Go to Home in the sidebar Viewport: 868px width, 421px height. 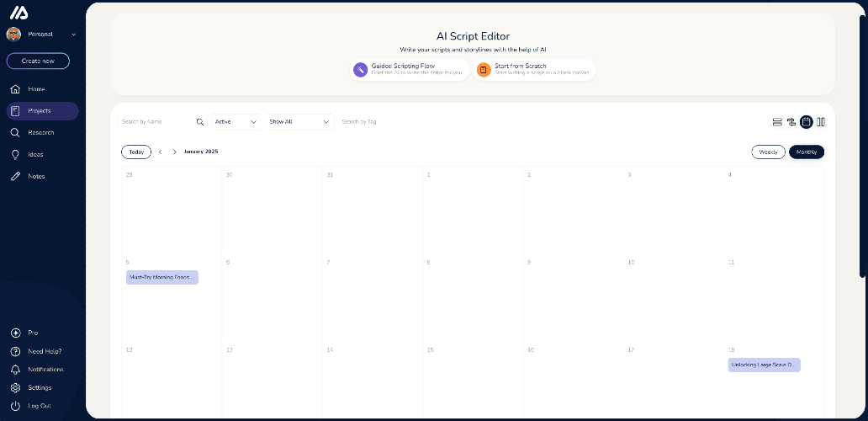(43, 89)
